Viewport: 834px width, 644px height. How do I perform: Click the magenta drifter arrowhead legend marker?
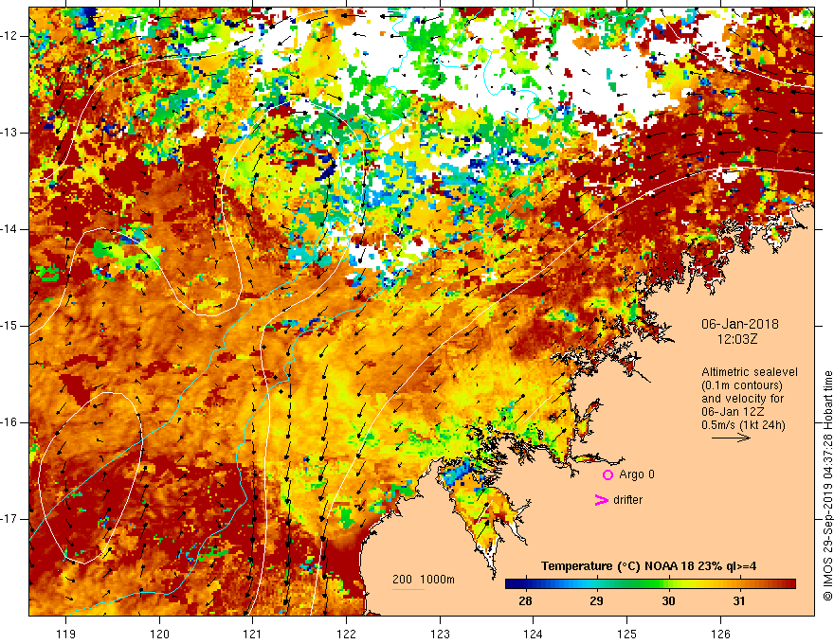click(x=602, y=500)
